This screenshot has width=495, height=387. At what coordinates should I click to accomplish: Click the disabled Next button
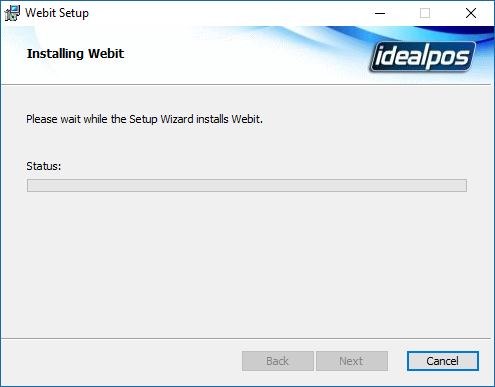tap(352, 361)
